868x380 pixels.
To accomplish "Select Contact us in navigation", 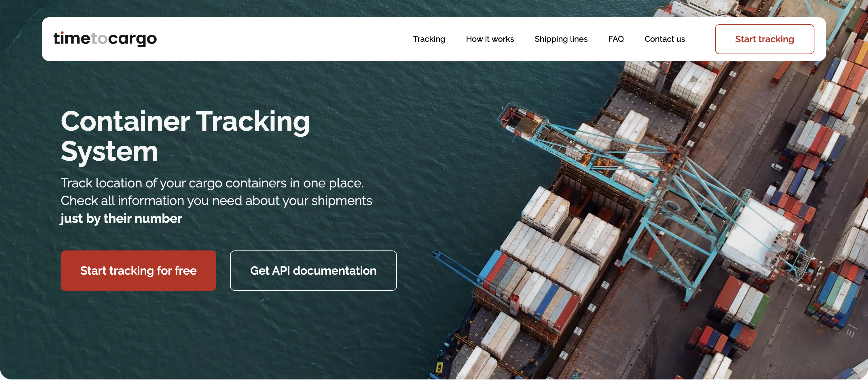I will [x=664, y=39].
